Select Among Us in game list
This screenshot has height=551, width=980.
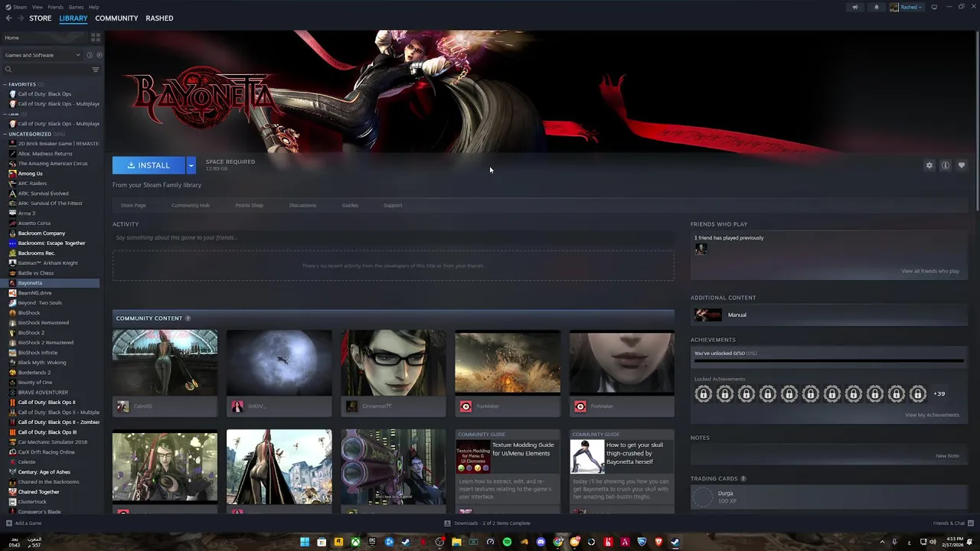[31, 174]
